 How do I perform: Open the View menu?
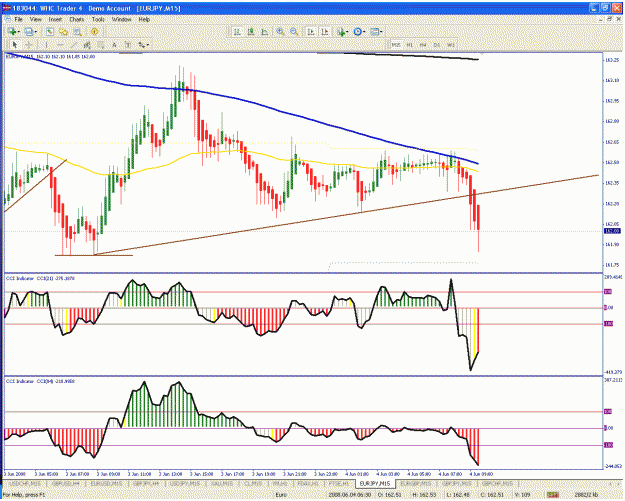pos(35,19)
